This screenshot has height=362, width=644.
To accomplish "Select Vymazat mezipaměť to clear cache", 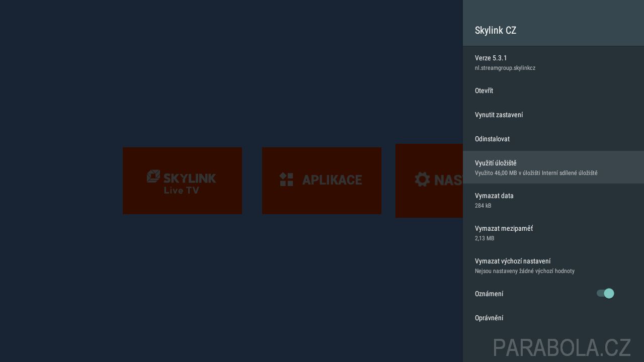I will [553, 233].
